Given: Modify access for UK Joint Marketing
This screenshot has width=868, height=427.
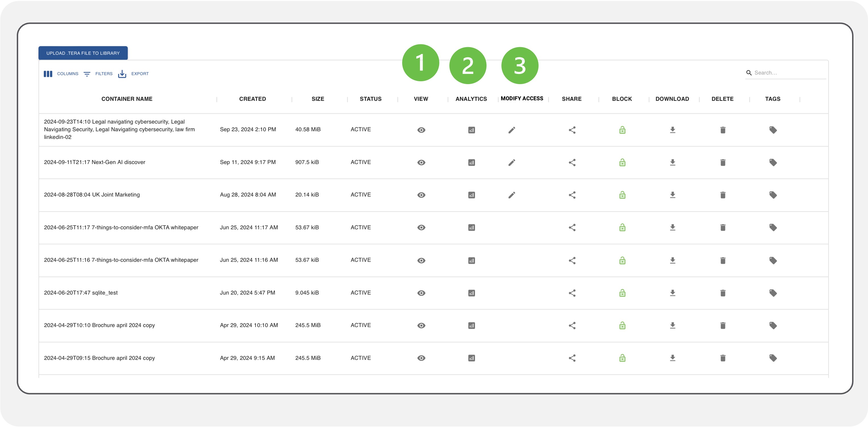Looking at the screenshot, I should (512, 195).
